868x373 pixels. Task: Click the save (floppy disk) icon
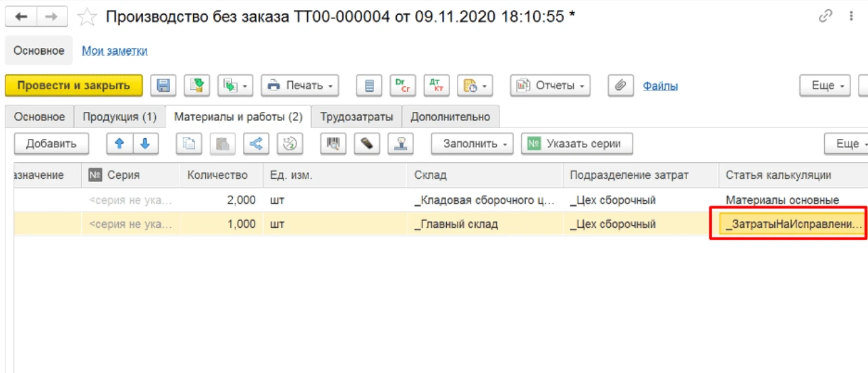163,86
